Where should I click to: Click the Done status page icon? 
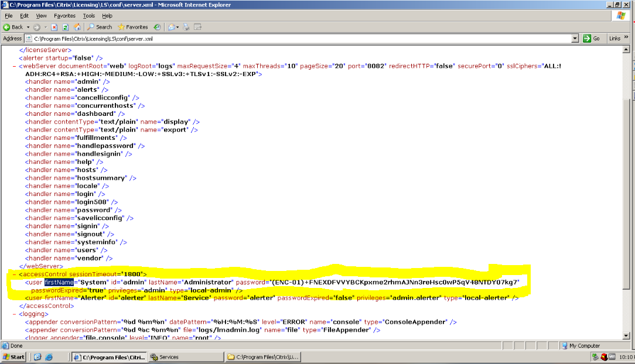click(6, 346)
